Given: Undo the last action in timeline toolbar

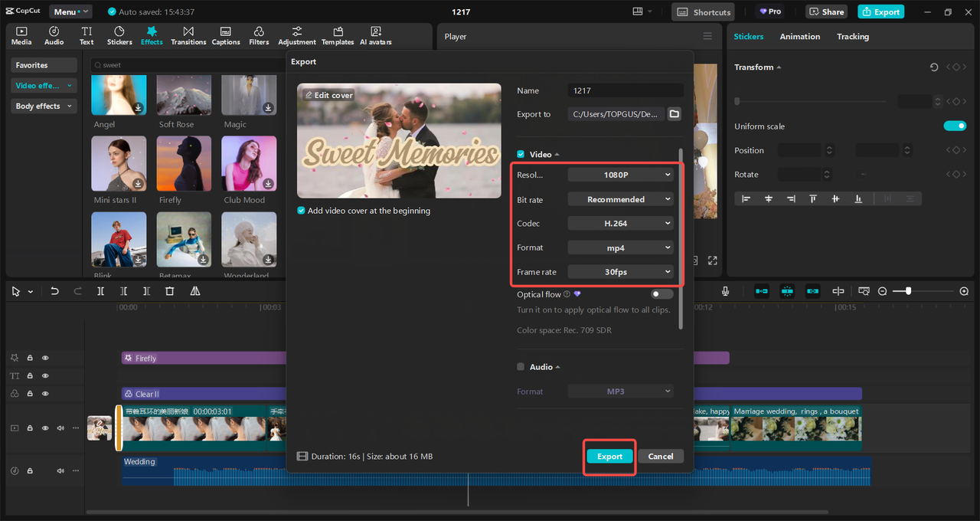Looking at the screenshot, I should coord(54,291).
